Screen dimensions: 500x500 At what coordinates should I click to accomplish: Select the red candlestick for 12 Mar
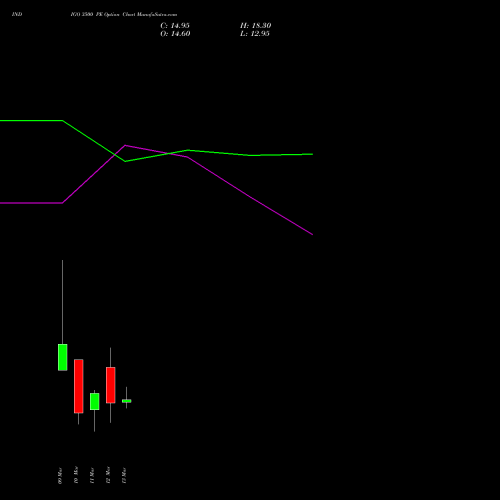[111, 385]
